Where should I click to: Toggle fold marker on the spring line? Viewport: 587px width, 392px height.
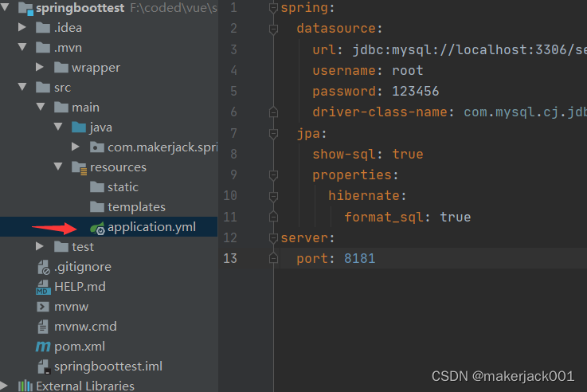click(x=273, y=9)
